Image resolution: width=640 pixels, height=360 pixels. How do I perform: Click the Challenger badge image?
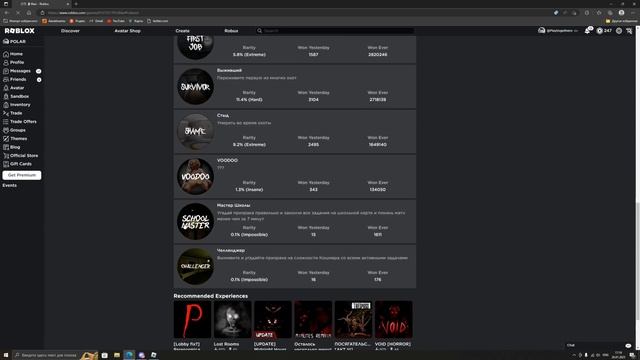coord(195,266)
